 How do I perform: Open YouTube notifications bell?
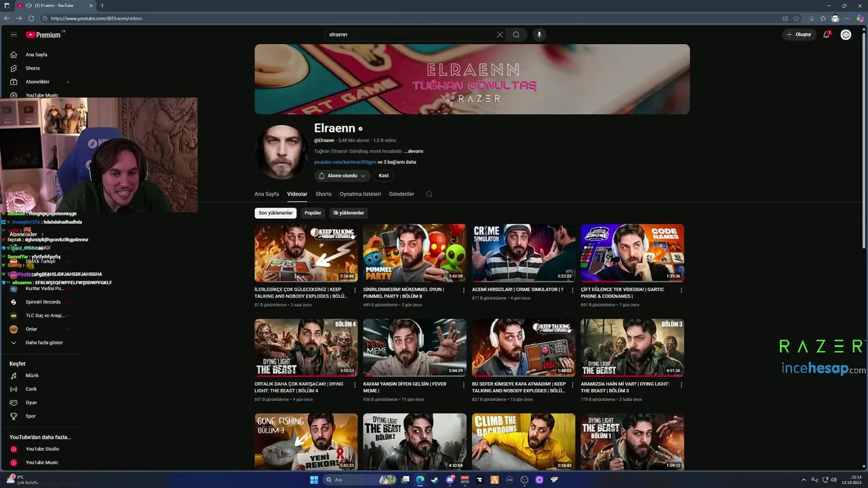click(827, 35)
